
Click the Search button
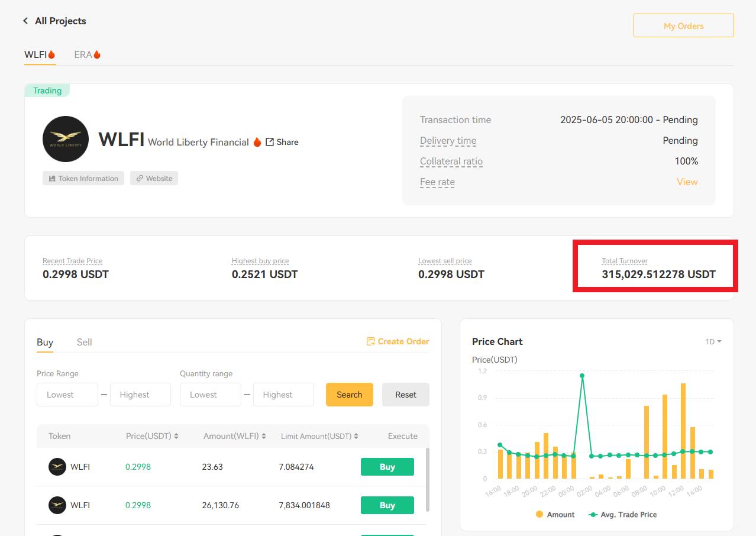point(349,395)
